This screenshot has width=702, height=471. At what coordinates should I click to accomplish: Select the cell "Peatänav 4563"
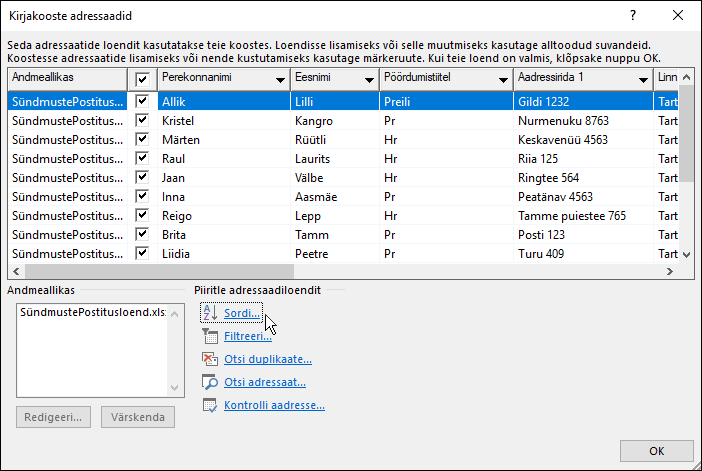(583, 197)
